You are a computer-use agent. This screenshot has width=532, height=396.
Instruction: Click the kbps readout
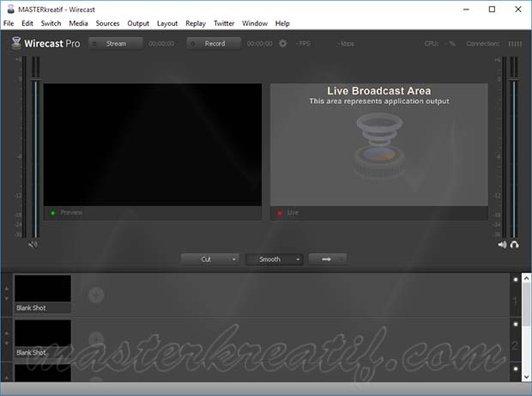346,44
